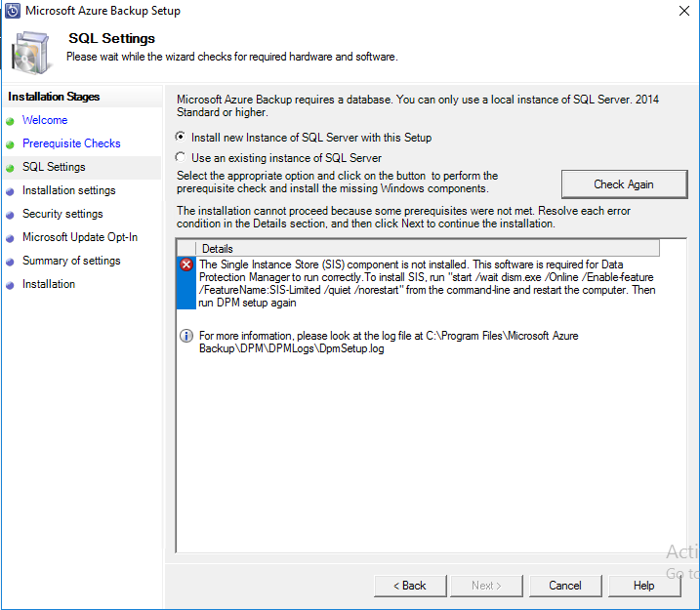Click the green bullet beside Welcome
700x610 pixels.
(x=11, y=121)
